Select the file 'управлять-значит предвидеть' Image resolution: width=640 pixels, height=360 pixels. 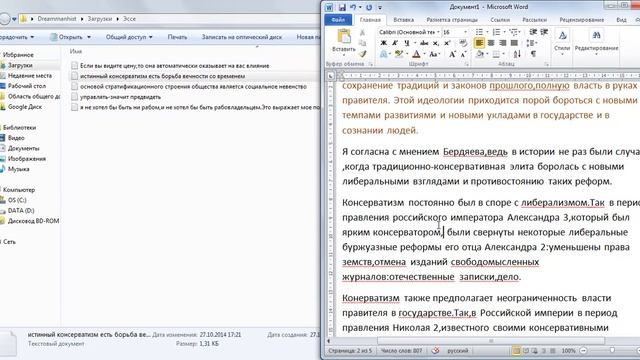pos(120,97)
